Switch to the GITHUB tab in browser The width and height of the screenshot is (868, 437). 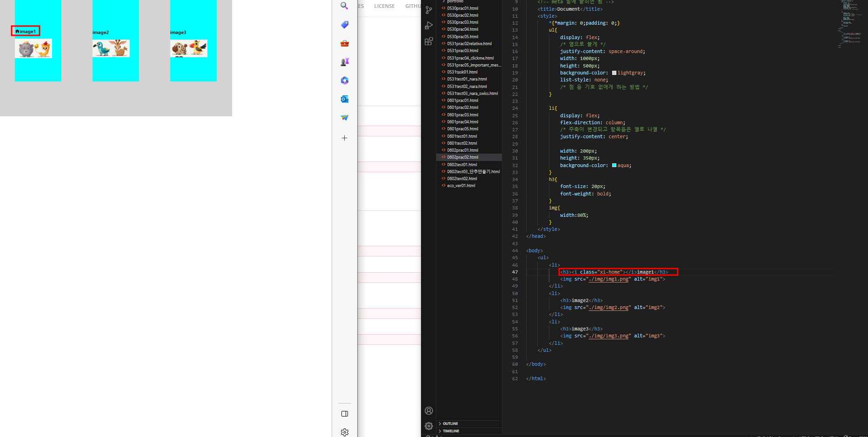coord(413,6)
